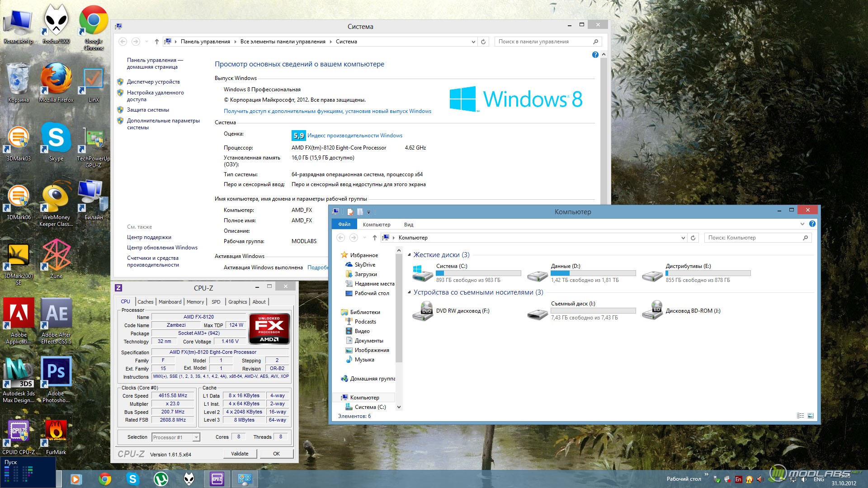This screenshot has height=488, width=868.
Task: Open Memory tab in CPU-Z
Action: (195, 302)
